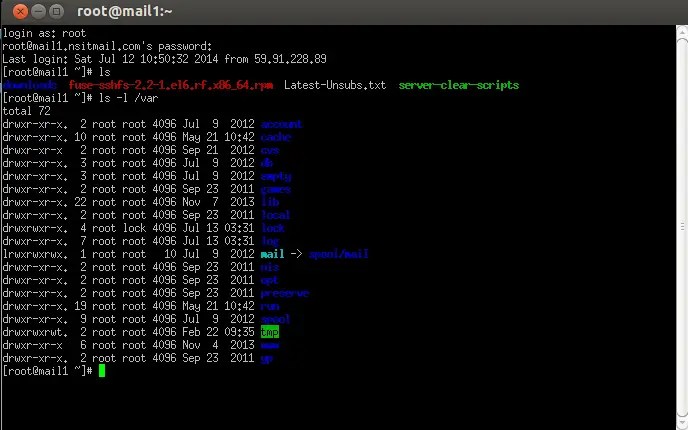Click the cache directory name
Image resolution: width=688 pixels, height=430 pixels.
(276, 137)
